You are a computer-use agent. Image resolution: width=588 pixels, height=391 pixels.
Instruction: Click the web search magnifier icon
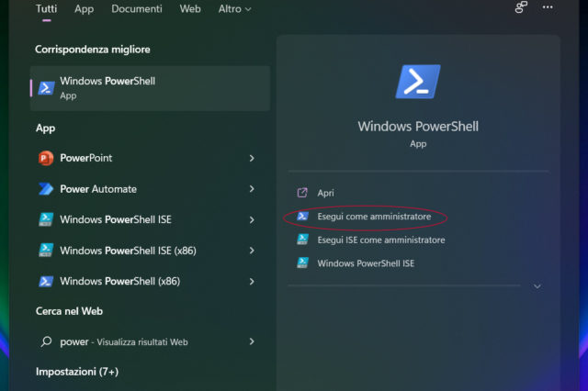point(46,341)
